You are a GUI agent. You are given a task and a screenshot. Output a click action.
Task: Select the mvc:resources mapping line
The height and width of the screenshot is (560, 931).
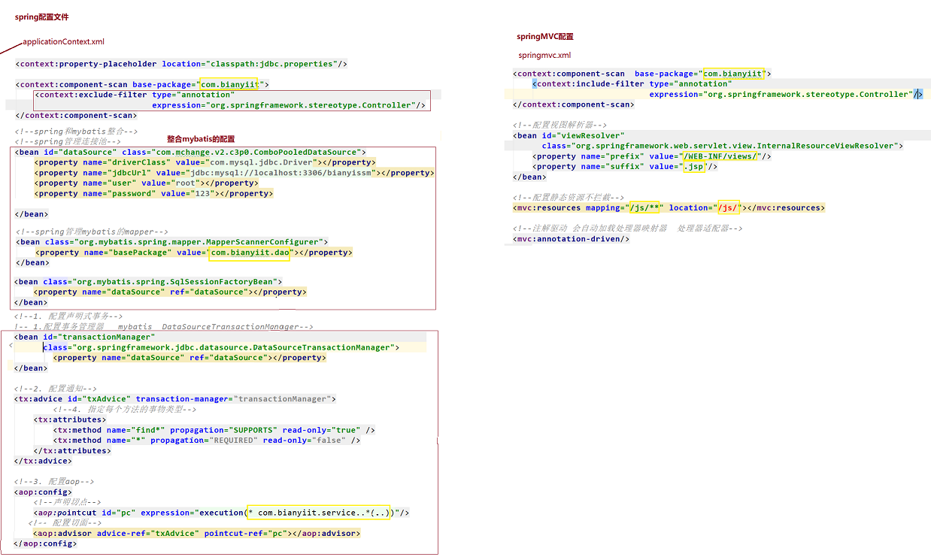tap(669, 208)
